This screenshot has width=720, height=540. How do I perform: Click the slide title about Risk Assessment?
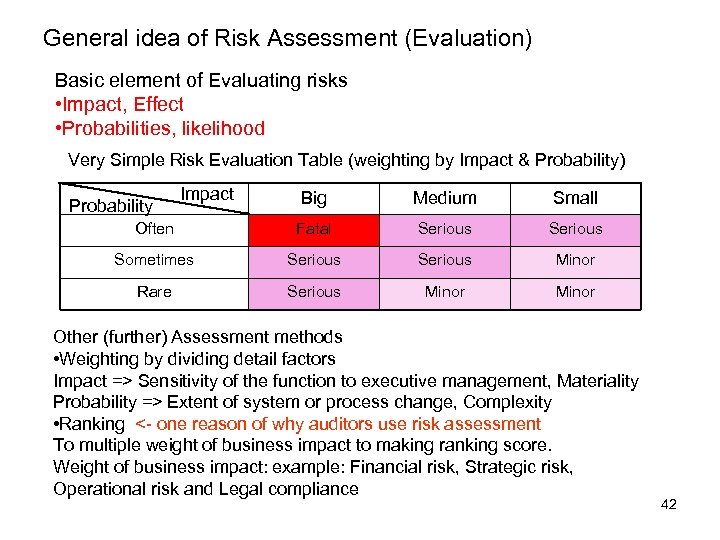[287, 39]
